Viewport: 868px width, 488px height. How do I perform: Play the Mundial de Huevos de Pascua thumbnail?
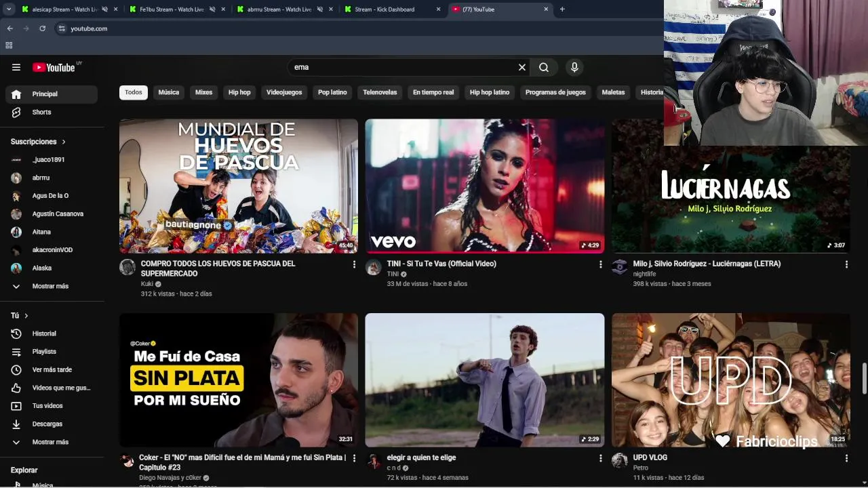click(x=239, y=186)
